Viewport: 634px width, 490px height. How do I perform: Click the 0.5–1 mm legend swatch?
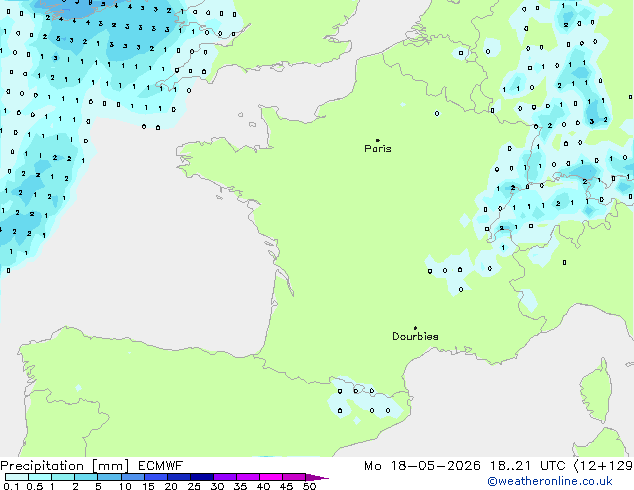(x=40, y=477)
